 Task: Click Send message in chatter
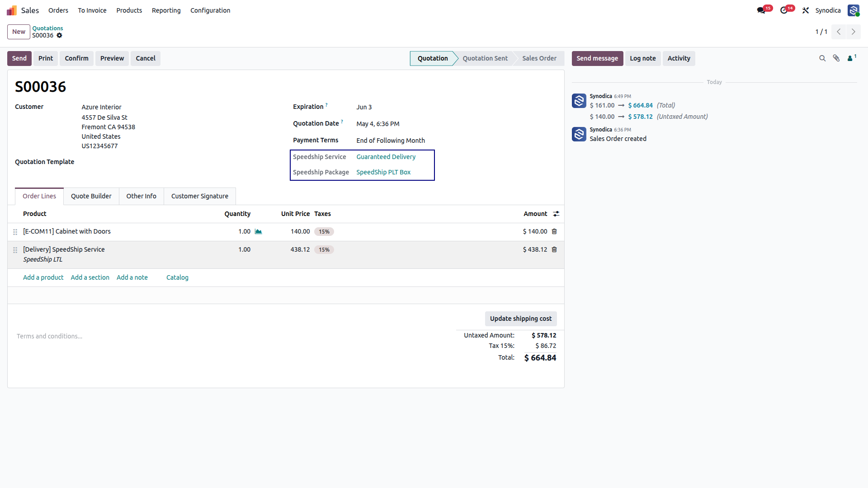tap(597, 58)
